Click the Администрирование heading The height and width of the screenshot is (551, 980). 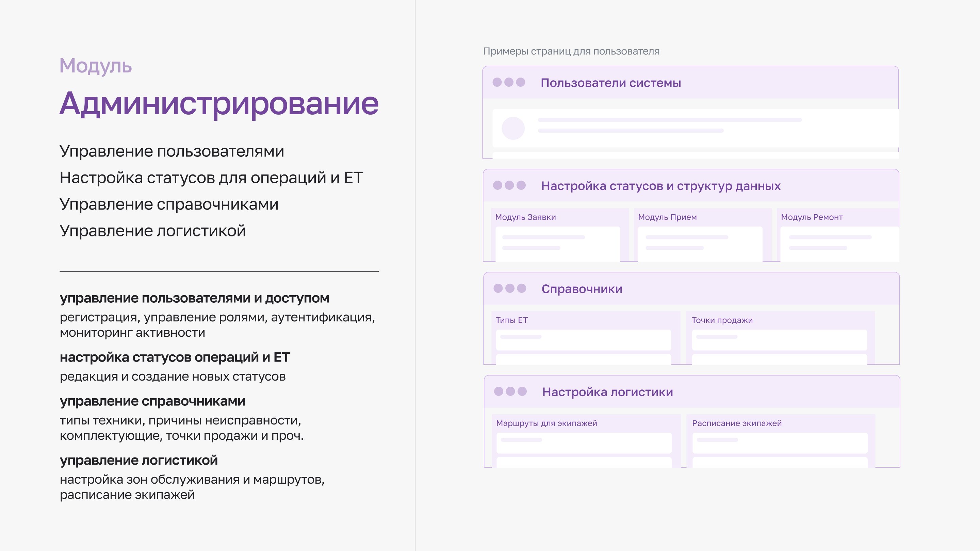tap(219, 103)
